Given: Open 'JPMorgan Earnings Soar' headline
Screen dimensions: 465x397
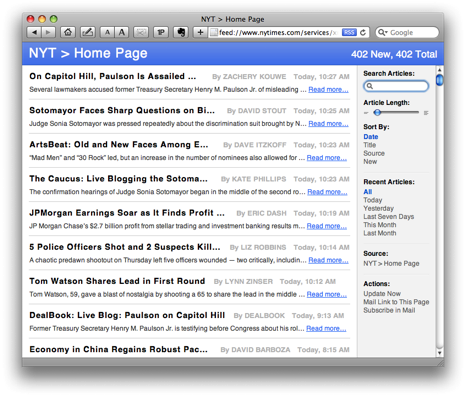Looking at the screenshot, I should pos(127,213).
